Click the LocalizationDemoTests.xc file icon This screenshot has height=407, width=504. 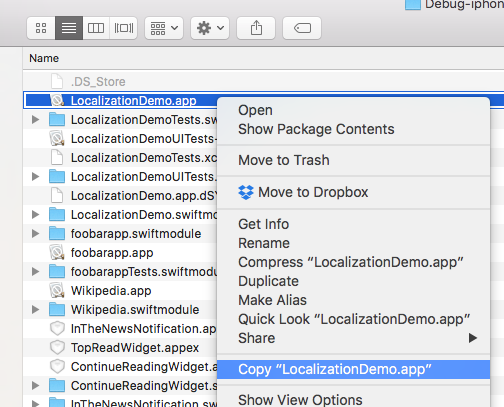coord(57,157)
